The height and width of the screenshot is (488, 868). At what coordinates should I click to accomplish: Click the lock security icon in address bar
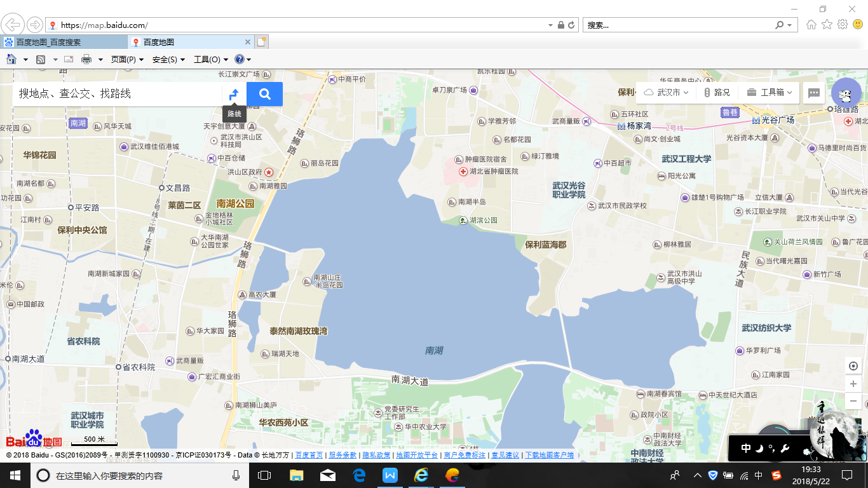pyautogui.click(x=560, y=25)
